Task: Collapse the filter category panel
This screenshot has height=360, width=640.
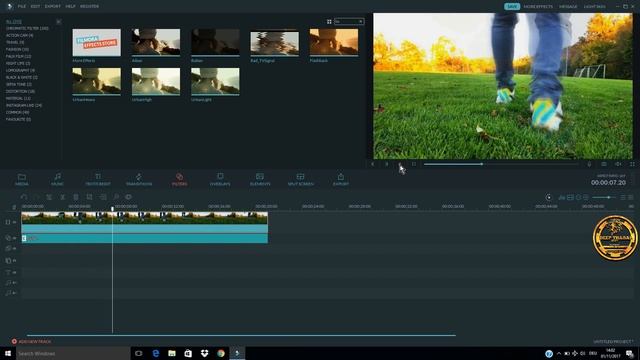Action: pos(59,22)
